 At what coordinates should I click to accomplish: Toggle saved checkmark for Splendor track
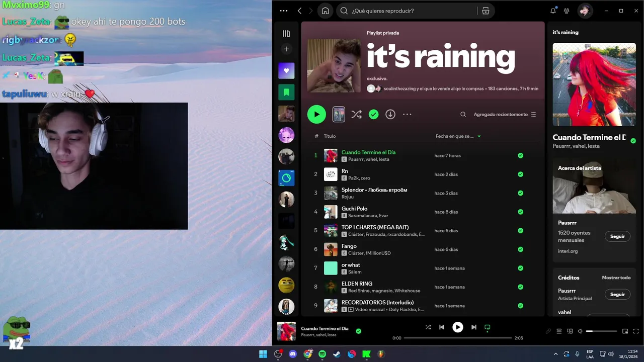[520, 193]
